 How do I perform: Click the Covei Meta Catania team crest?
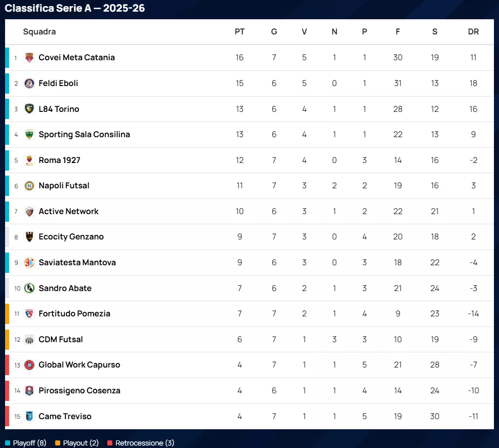coord(29,58)
